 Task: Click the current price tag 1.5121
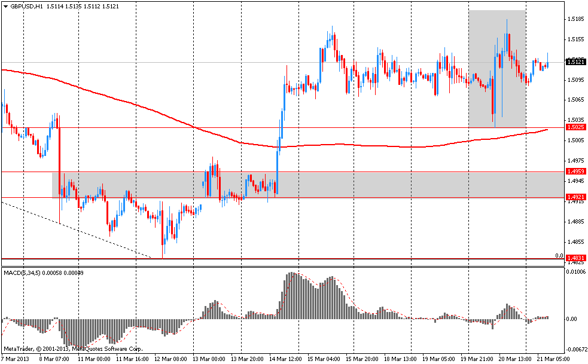(576, 62)
